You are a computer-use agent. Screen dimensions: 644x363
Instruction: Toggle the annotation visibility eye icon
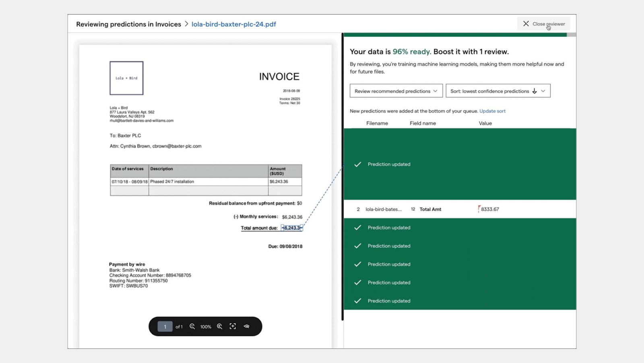246,326
